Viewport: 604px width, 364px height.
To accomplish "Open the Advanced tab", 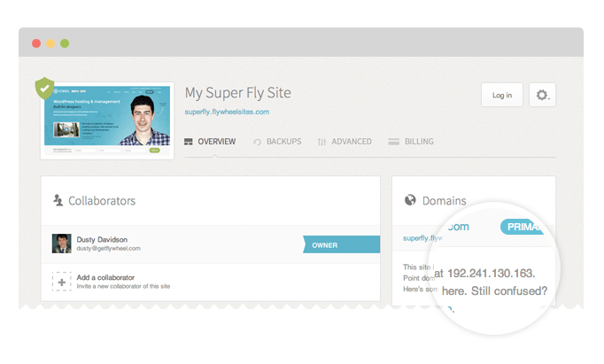I will pos(345,142).
